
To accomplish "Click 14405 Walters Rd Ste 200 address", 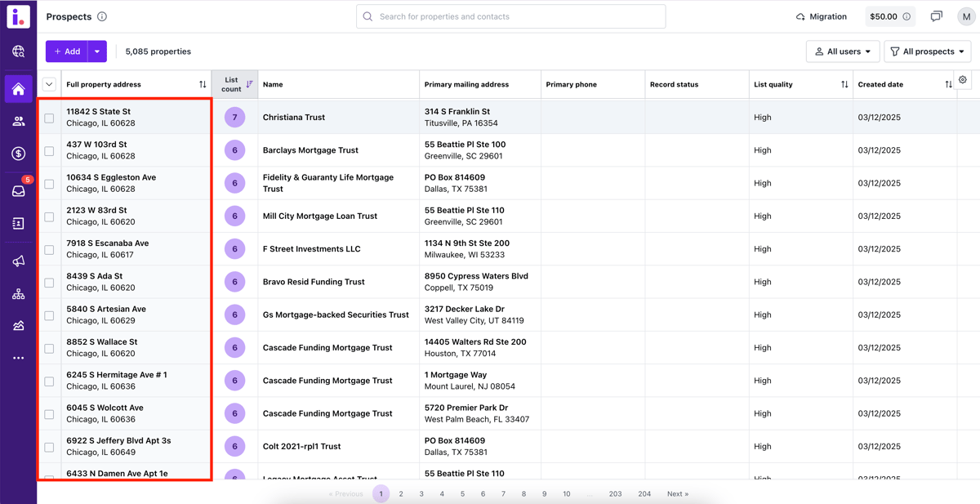I will tap(475, 342).
